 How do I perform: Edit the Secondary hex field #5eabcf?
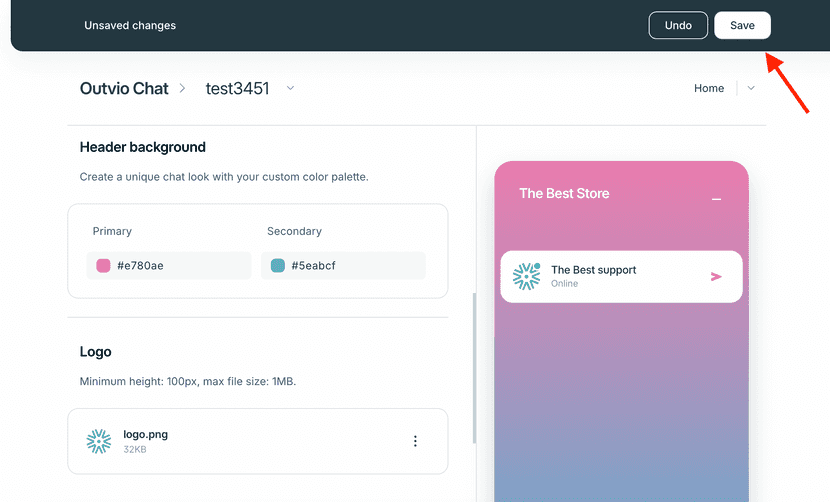pos(343,265)
